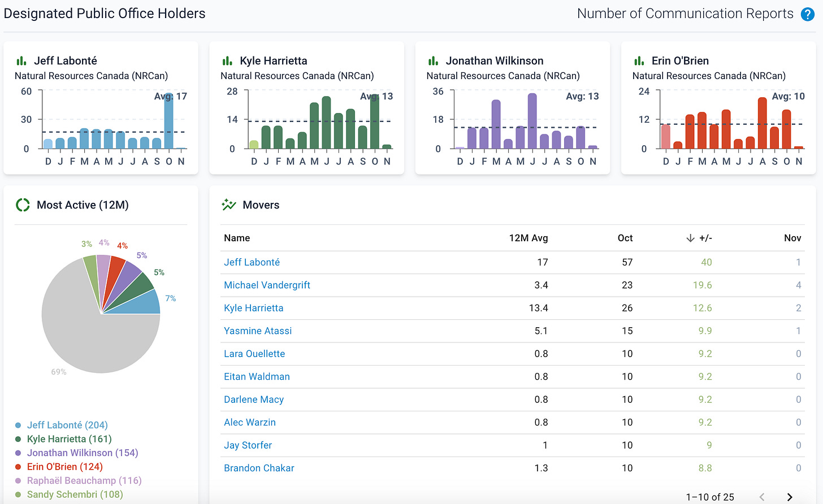Click Jeff Labonté's Oct value 57
Screen dimensions: 823x504
click(627, 262)
